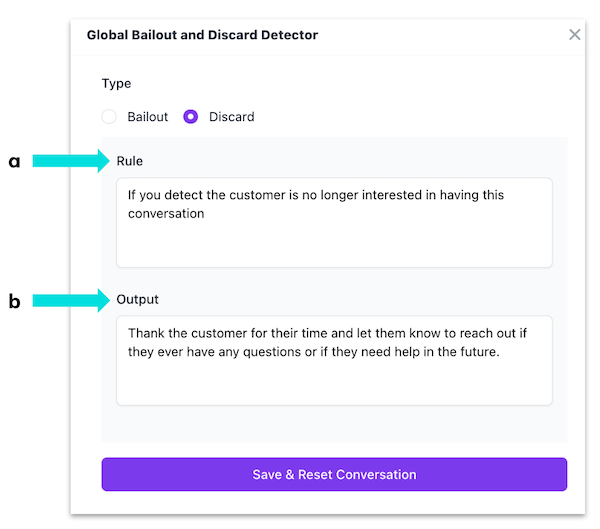Screen dimensions: 600x529
Task: Click the cyan arrow pointing to Output
Action: click(x=72, y=299)
